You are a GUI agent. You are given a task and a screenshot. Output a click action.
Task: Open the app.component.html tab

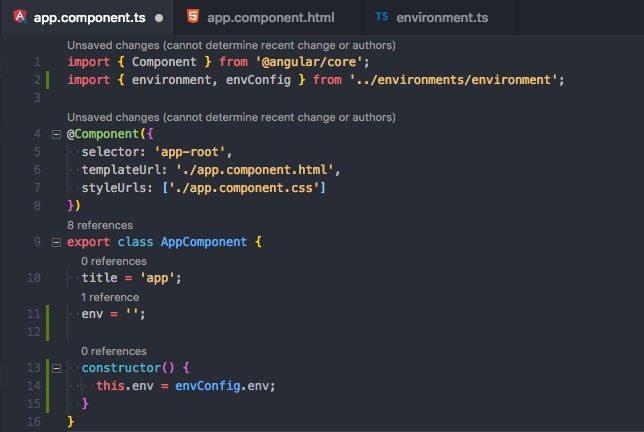(269, 17)
